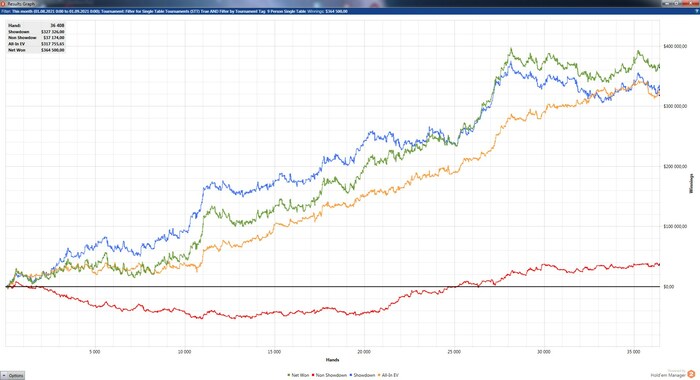The height and width of the screenshot is (380, 700).
Task: Click the Powered by Hold'em Manager text
Action: pyautogui.click(x=668, y=373)
